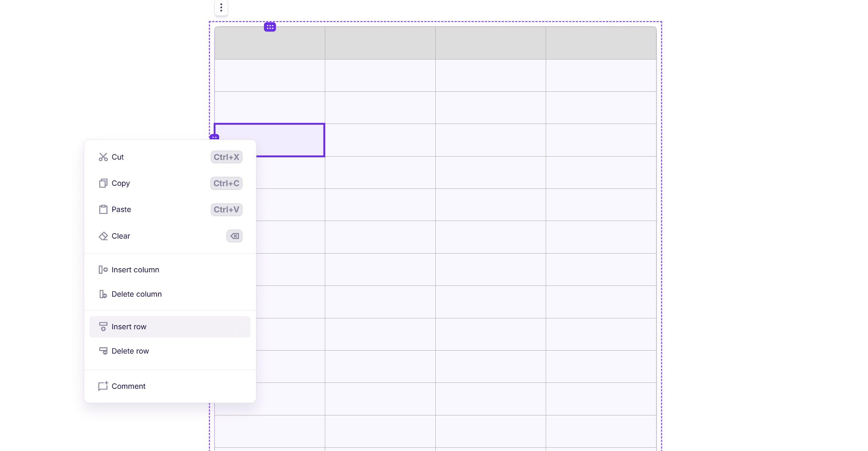This screenshot has height=451, width=868.
Task: Click the Ctrl+C shortcut badge
Action: pyautogui.click(x=226, y=183)
